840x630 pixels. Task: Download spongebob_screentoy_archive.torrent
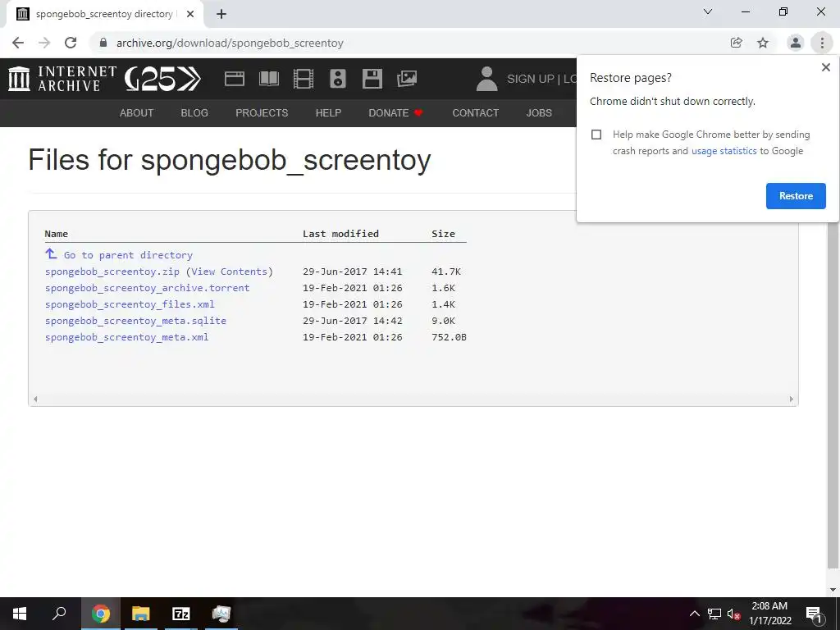point(148,288)
